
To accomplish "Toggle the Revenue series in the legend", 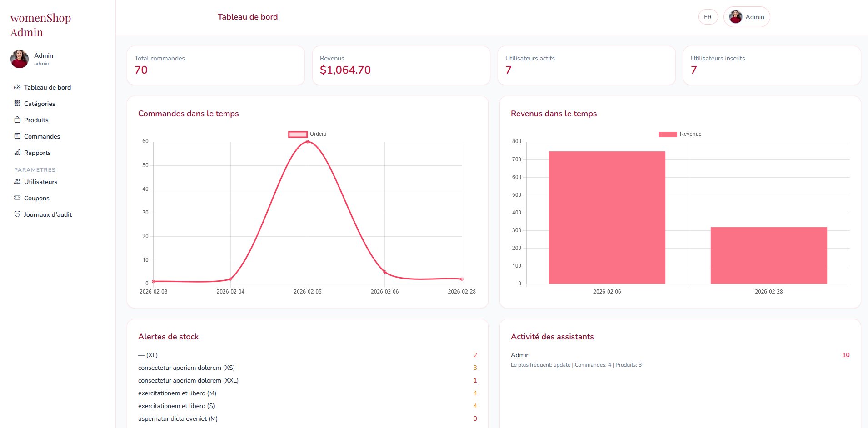I will coord(680,134).
